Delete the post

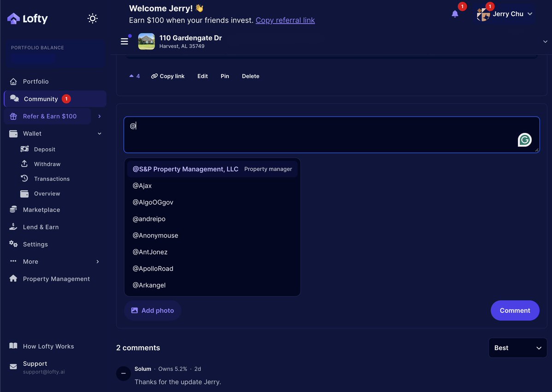coord(250,76)
